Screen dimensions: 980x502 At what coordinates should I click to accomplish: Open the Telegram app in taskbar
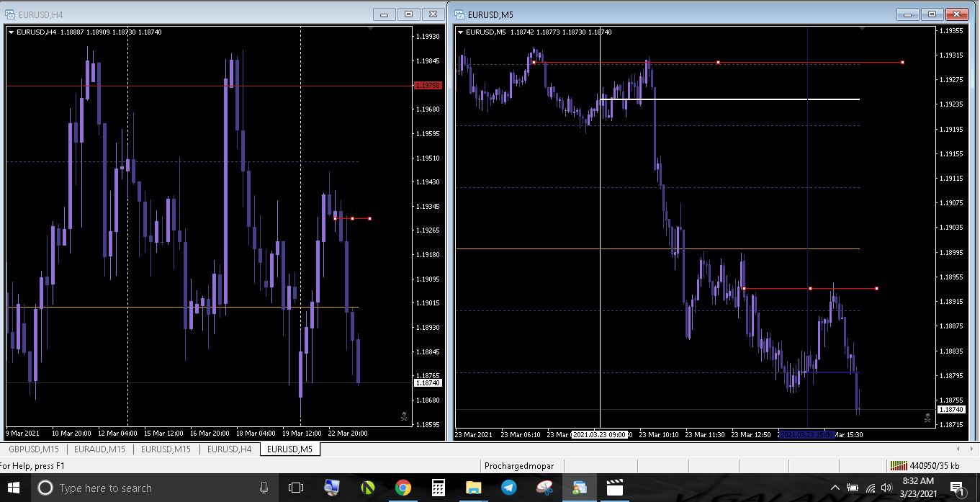coord(509,488)
